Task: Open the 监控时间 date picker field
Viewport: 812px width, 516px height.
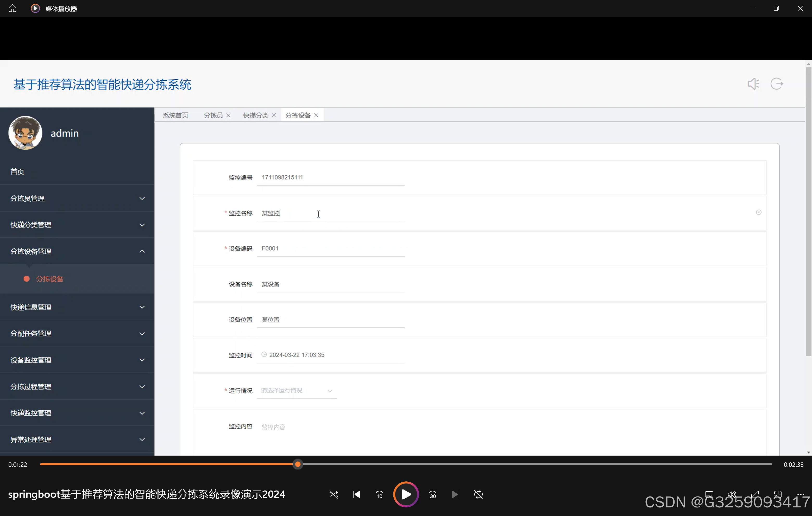Action: (x=331, y=355)
